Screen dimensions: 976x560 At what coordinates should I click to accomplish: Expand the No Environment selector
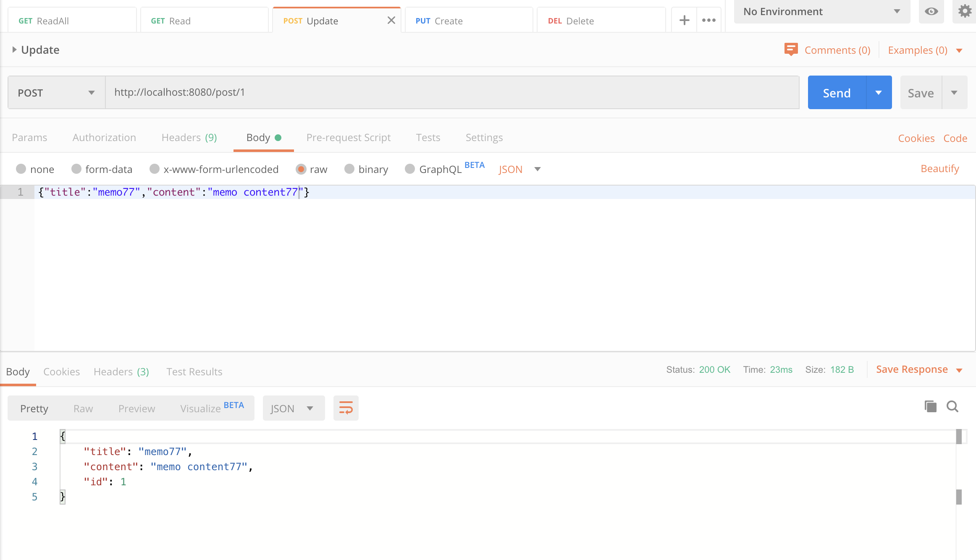(821, 12)
